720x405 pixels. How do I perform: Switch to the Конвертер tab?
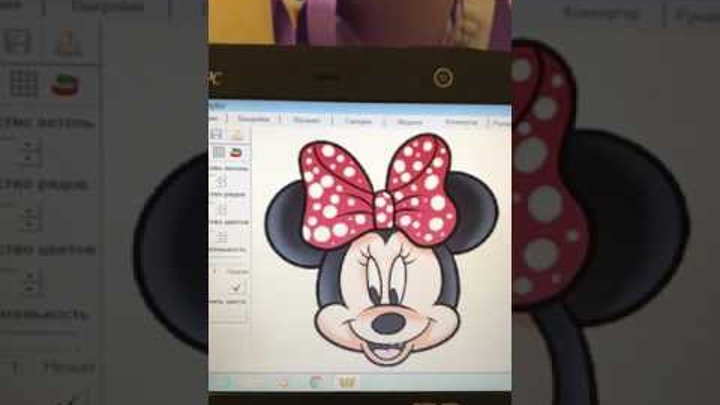[x=461, y=121]
